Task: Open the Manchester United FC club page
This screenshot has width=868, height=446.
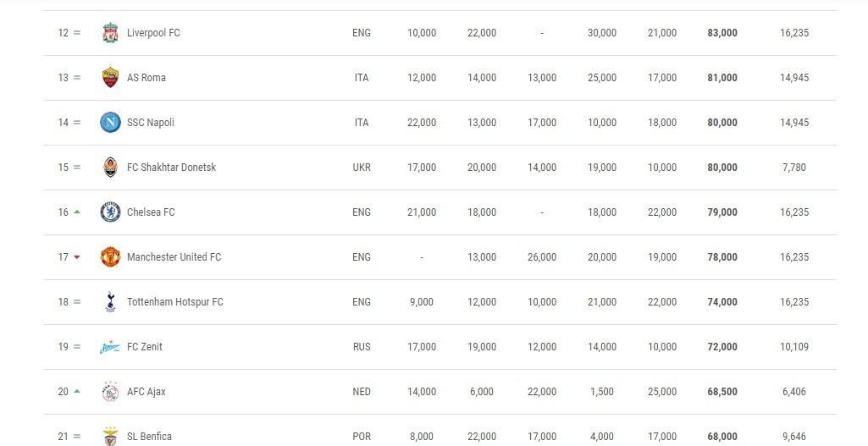Action: point(174,256)
